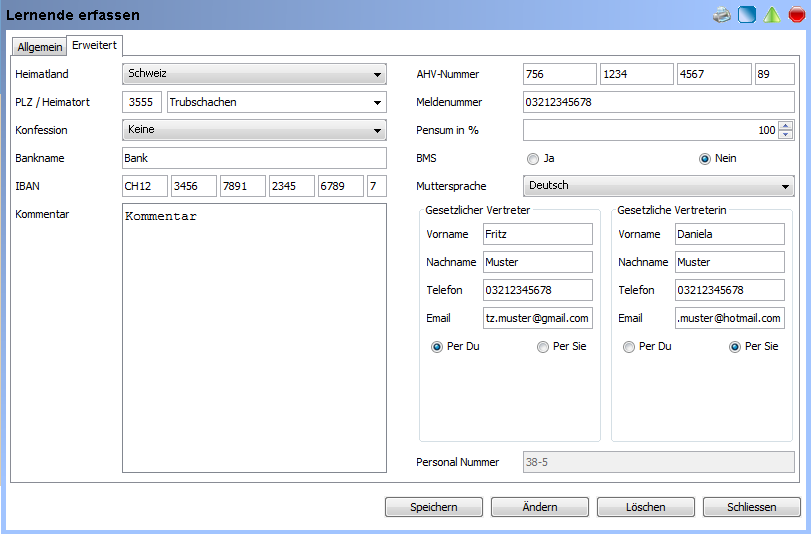The image size is (811, 534).
Task: Click Email field with gmail.com address
Action: pyautogui.click(x=538, y=318)
